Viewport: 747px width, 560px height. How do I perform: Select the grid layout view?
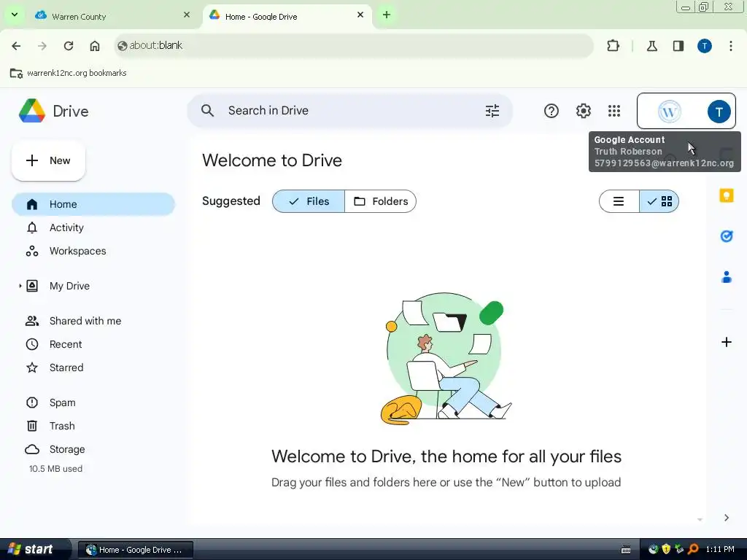659,201
